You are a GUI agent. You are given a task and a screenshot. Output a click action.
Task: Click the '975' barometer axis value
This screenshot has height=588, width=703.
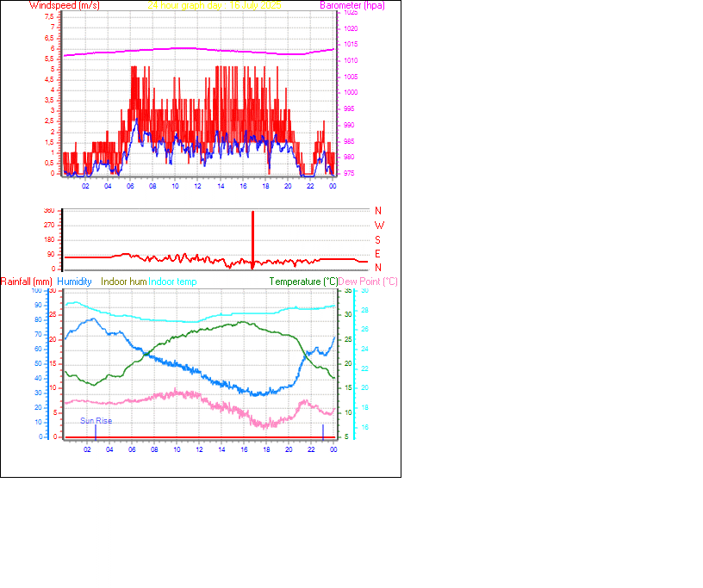click(349, 173)
